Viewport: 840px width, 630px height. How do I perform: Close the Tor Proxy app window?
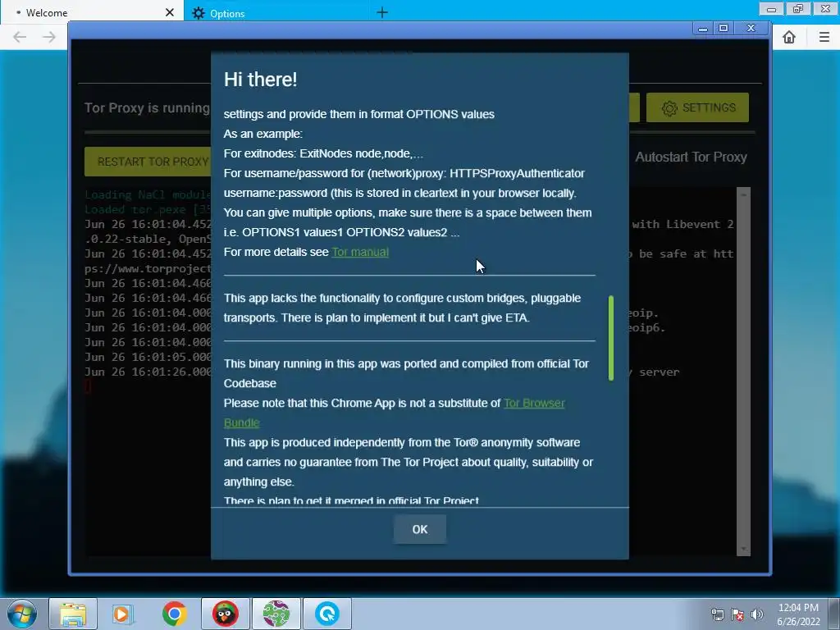coord(751,29)
